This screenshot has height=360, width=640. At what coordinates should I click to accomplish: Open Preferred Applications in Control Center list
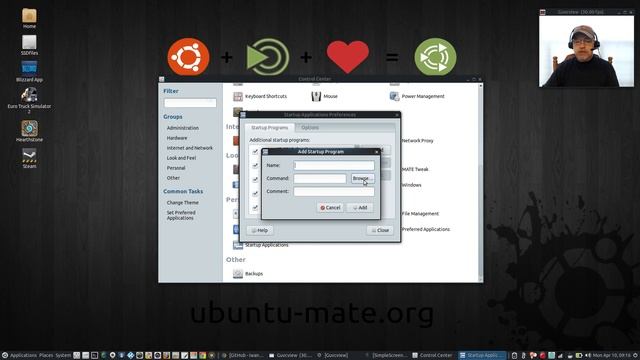(x=426, y=229)
